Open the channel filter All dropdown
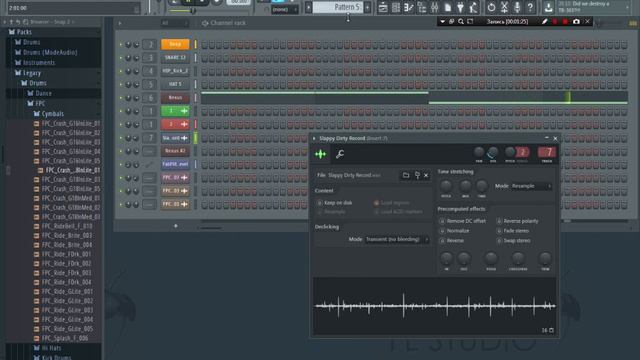 coord(174,23)
